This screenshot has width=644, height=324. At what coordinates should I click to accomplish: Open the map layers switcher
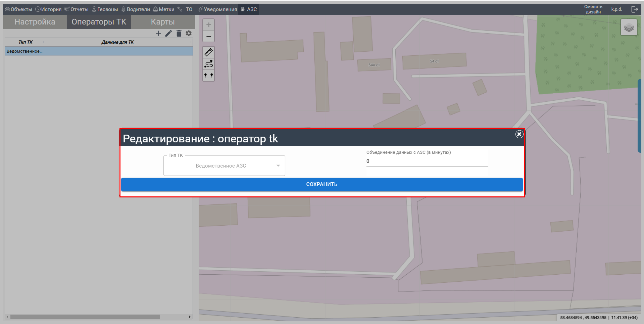pyautogui.click(x=629, y=28)
